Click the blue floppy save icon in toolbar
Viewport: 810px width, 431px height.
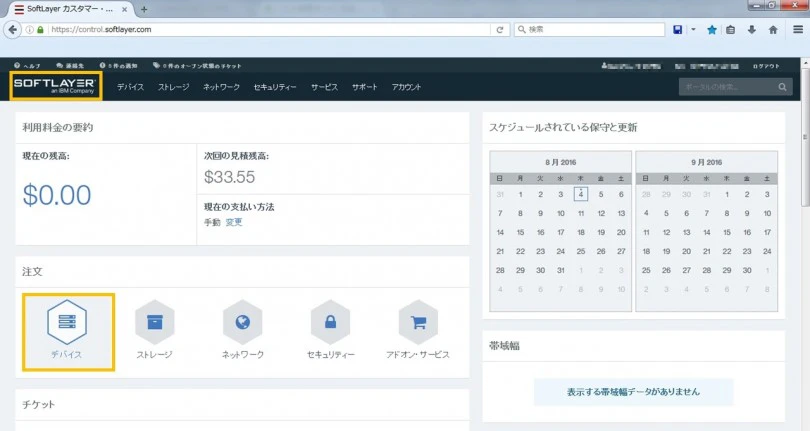(x=678, y=29)
